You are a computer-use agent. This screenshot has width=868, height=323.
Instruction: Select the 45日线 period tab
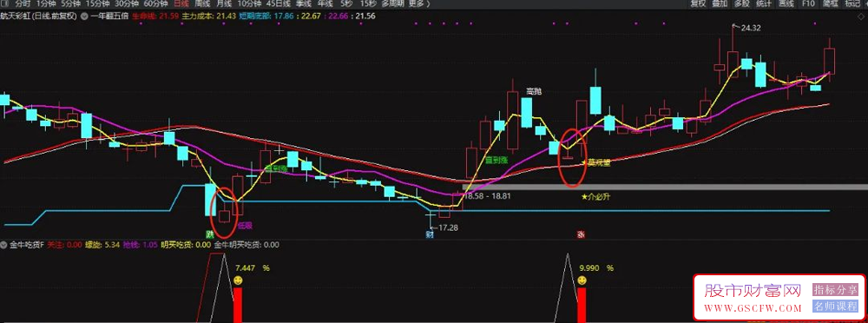click(278, 3)
